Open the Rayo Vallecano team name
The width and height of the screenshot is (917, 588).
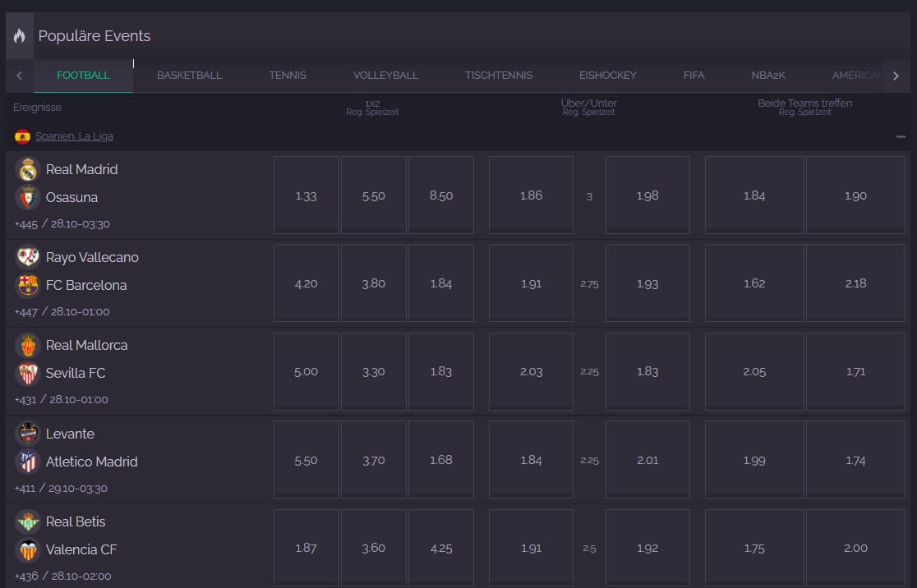pyautogui.click(x=92, y=257)
